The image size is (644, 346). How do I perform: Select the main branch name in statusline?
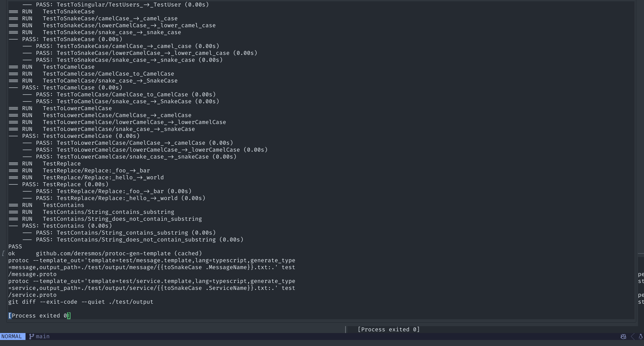coord(43,336)
